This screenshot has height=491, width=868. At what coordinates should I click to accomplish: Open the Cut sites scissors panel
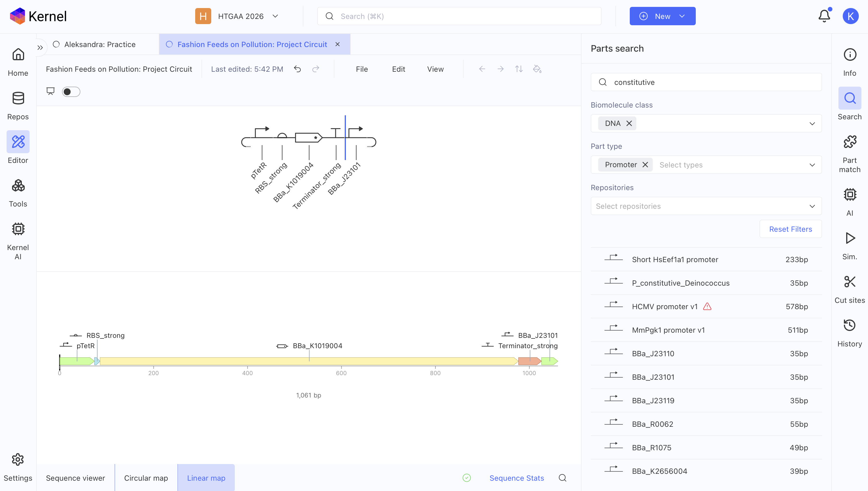(849, 290)
